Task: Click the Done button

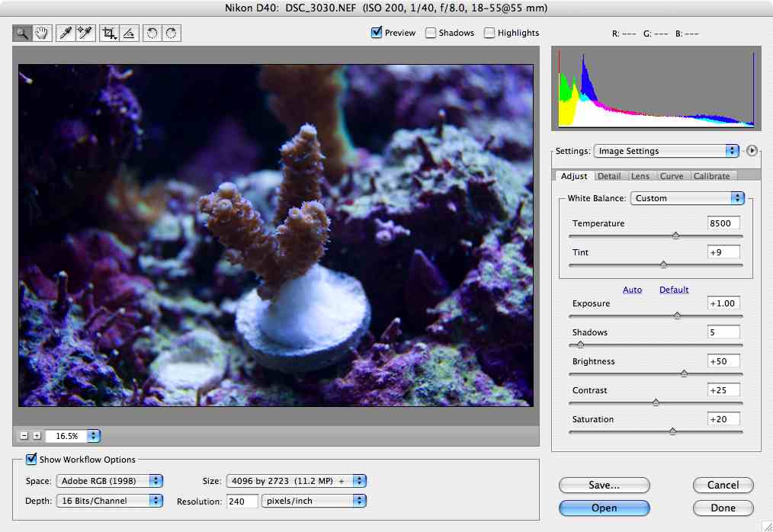Action: [723, 508]
